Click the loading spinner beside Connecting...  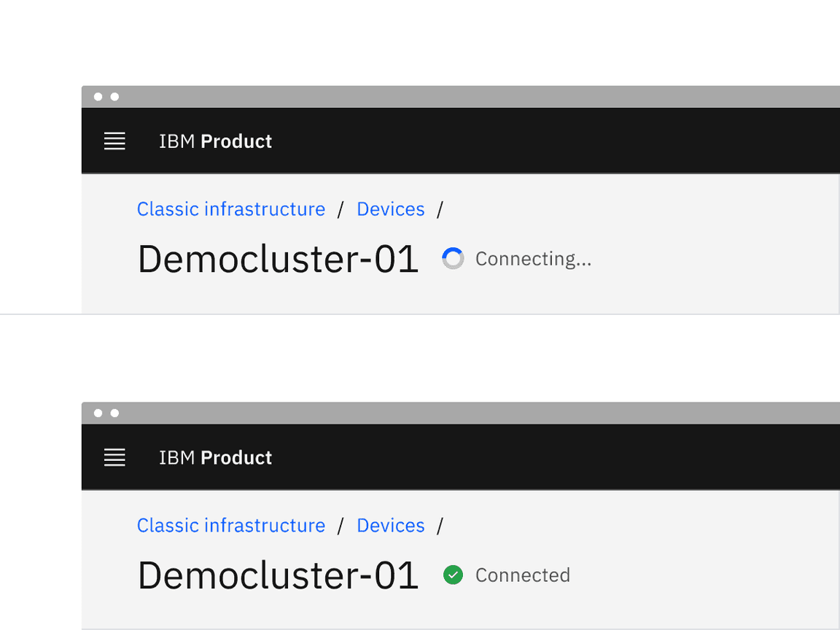pyautogui.click(x=453, y=259)
